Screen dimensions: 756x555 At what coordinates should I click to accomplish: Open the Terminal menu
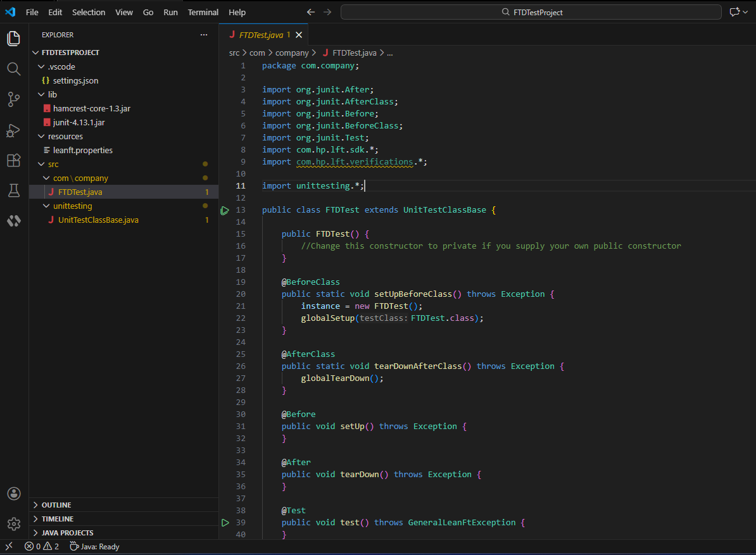203,12
